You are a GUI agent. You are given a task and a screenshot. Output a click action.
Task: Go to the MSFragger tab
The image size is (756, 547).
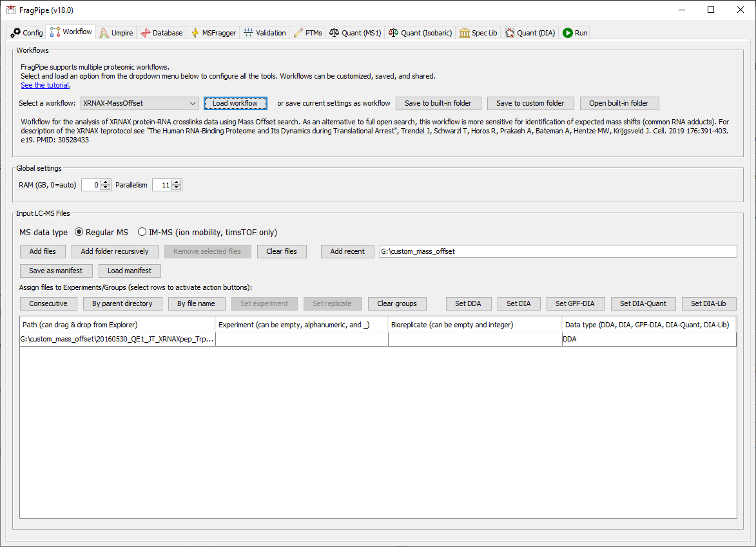point(213,33)
